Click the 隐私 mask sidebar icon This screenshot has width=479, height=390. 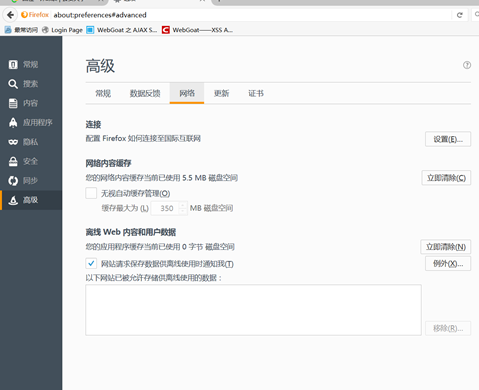point(13,142)
